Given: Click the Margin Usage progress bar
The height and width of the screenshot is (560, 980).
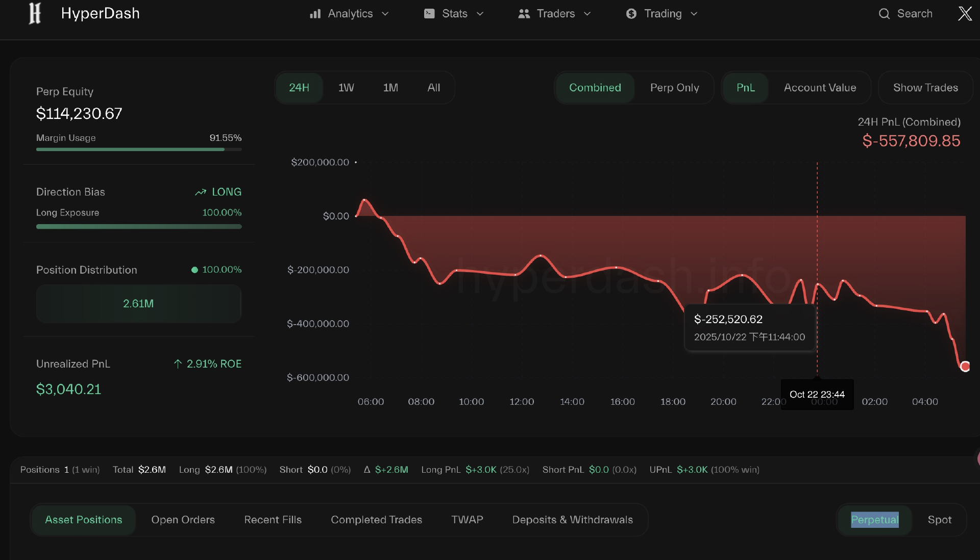Looking at the screenshot, I should pos(139,150).
